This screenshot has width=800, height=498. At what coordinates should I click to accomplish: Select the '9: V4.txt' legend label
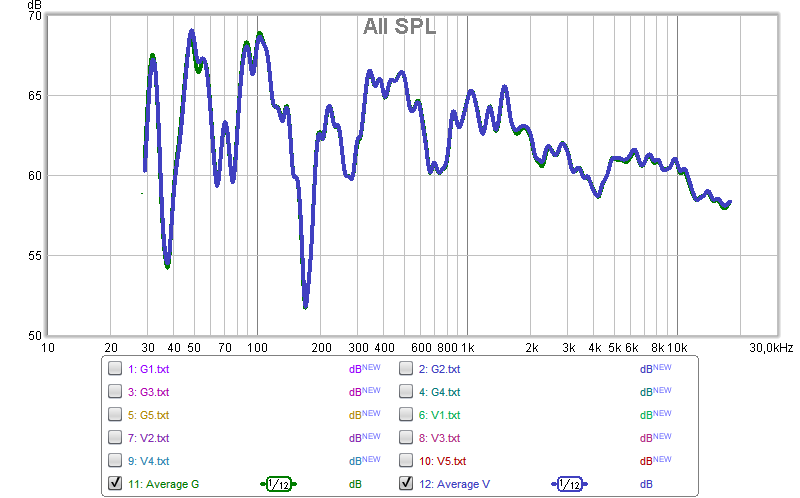(148, 461)
